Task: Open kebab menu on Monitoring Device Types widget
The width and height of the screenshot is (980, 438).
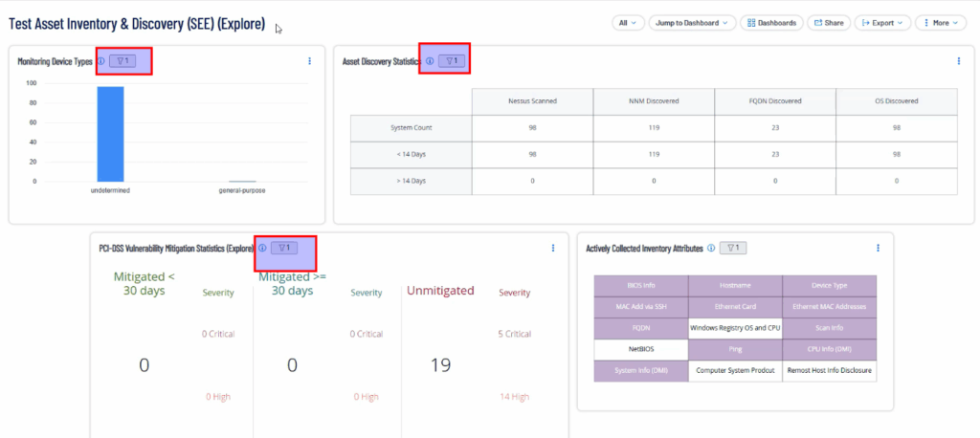Action: click(x=309, y=61)
